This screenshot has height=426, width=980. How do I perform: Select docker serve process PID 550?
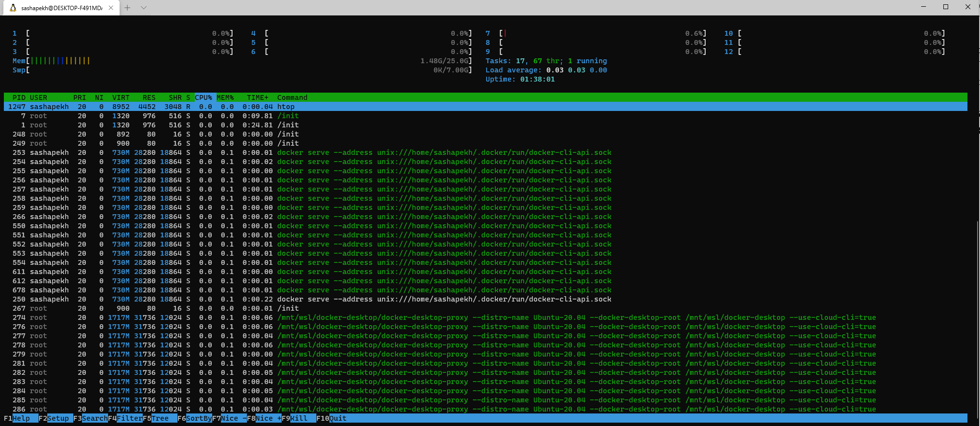(486, 226)
